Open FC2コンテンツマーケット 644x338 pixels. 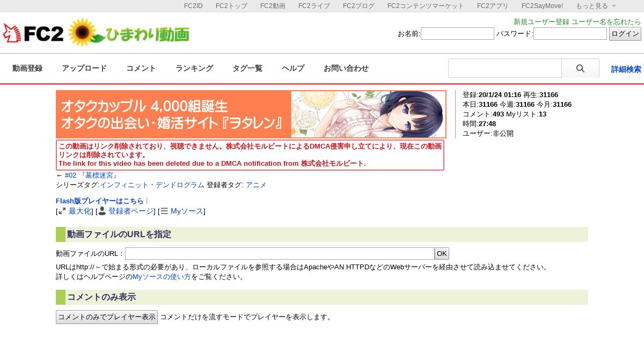point(426,6)
